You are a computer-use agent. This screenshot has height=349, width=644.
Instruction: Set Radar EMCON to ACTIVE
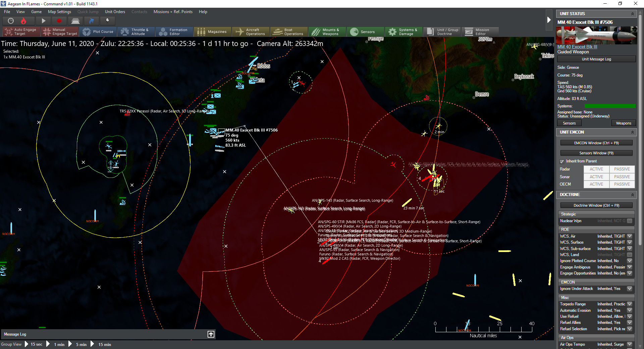pos(596,169)
